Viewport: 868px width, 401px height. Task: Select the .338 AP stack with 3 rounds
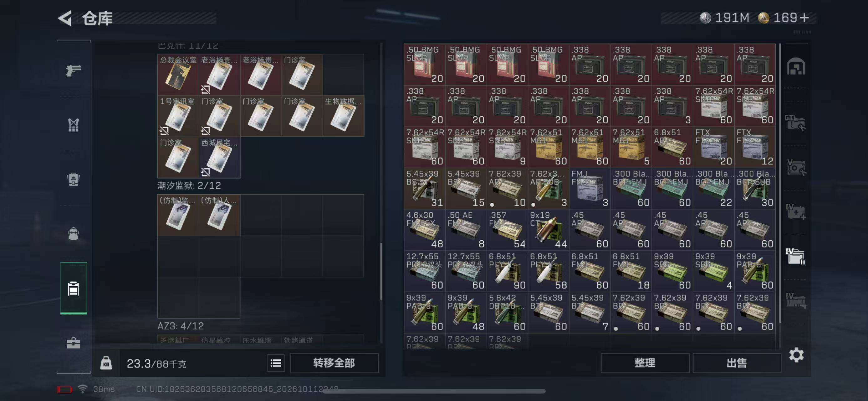(x=672, y=106)
